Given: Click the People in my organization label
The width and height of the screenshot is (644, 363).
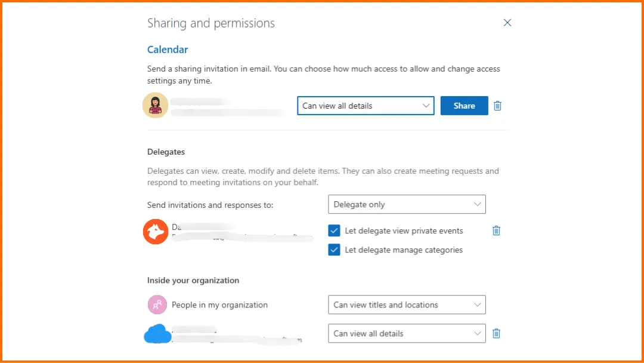Looking at the screenshot, I should click(219, 304).
